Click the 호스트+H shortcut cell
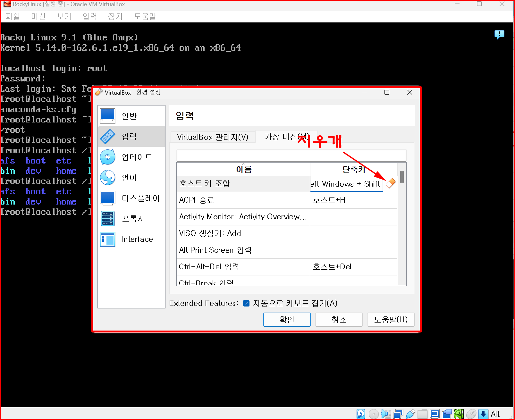515x420 pixels. (353, 200)
